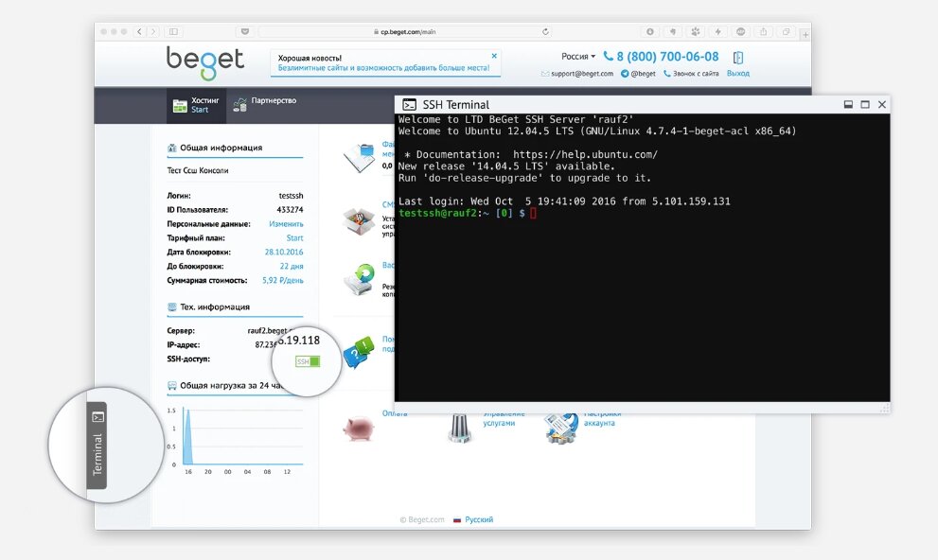Click the hand extension icon in toolbar
The height and width of the screenshot is (560, 938).
(x=673, y=31)
